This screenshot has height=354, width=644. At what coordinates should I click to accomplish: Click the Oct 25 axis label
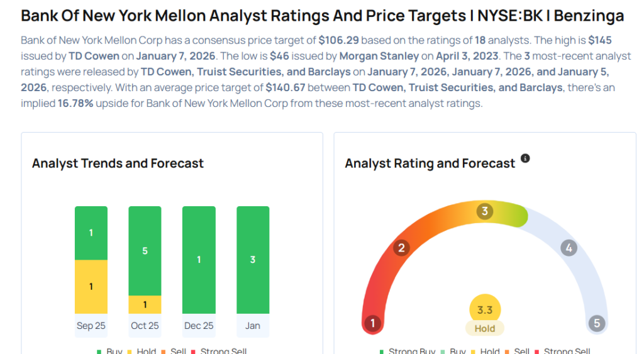point(145,326)
